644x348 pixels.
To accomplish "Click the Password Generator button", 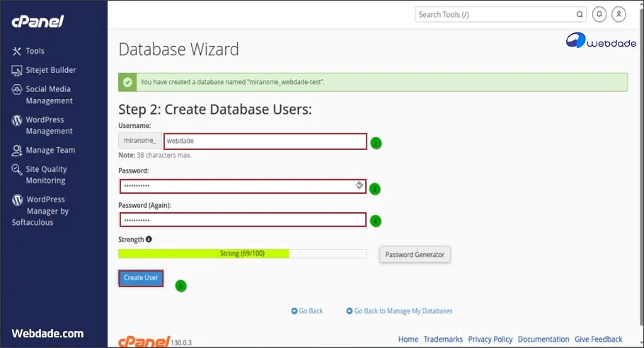I will [415, 255].
